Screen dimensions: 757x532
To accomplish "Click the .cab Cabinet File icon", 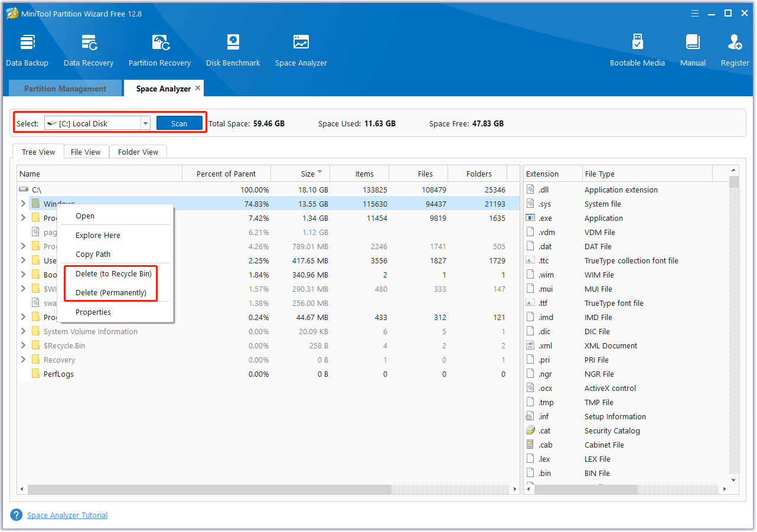I will coord(530,445).
